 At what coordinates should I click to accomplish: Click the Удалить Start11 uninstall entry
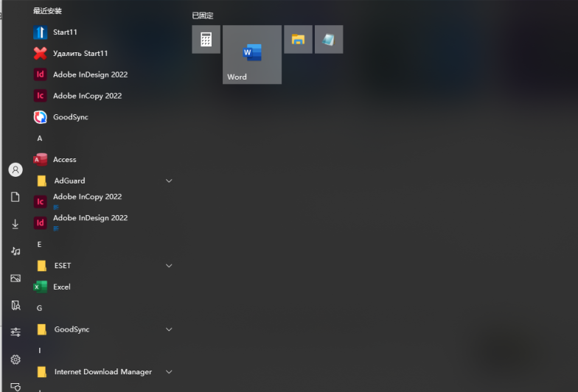point(103,53)
